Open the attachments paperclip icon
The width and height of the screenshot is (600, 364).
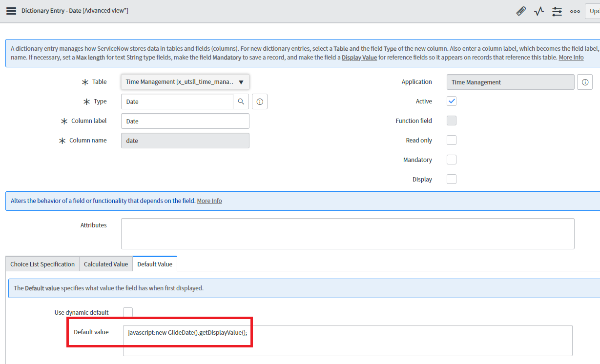[x=520, y=11]
